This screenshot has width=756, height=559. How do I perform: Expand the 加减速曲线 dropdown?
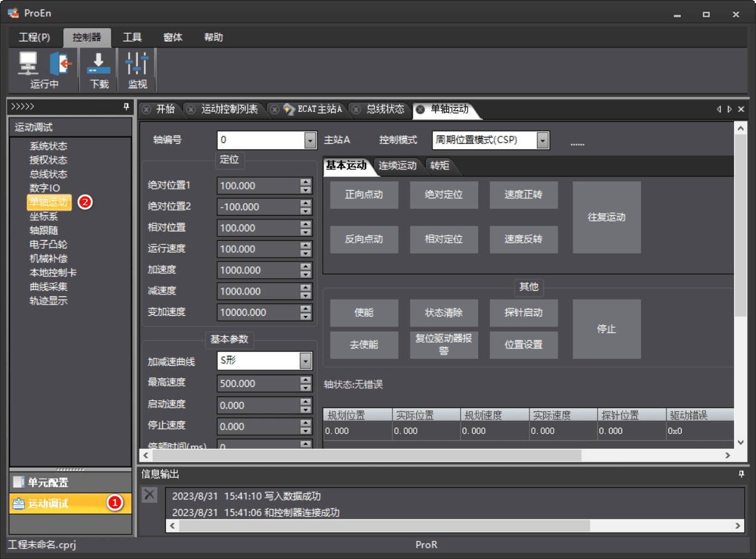pyautogui.click(x=305, y=361)
